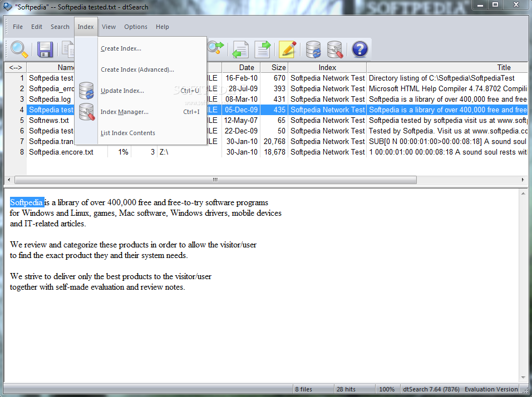This screenshot has height=397, width=532.
Task: Click the 28 hits status bar entry
Action: click(x=346, y=389)
